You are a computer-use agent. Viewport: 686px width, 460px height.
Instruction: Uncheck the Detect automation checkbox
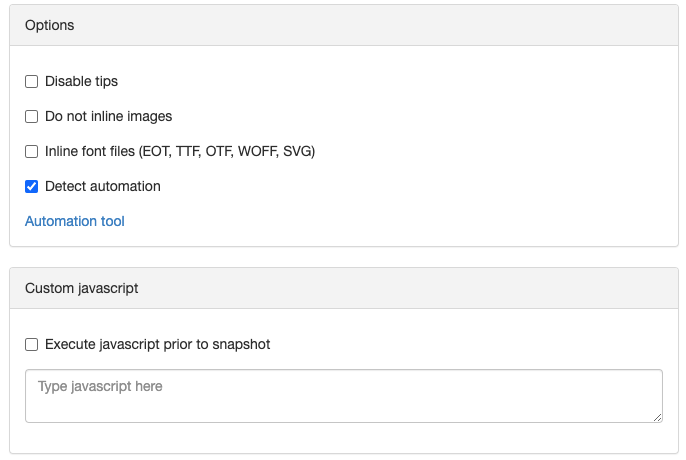[32, 186]
